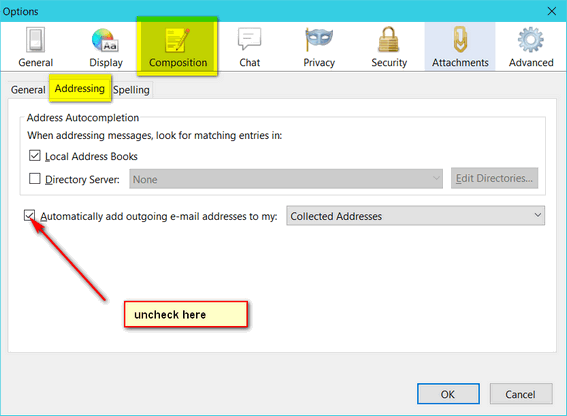The height and width of the screenshot is (416, 567).
Task: Click the Edit Directories button
Action: tap(494, 178)
